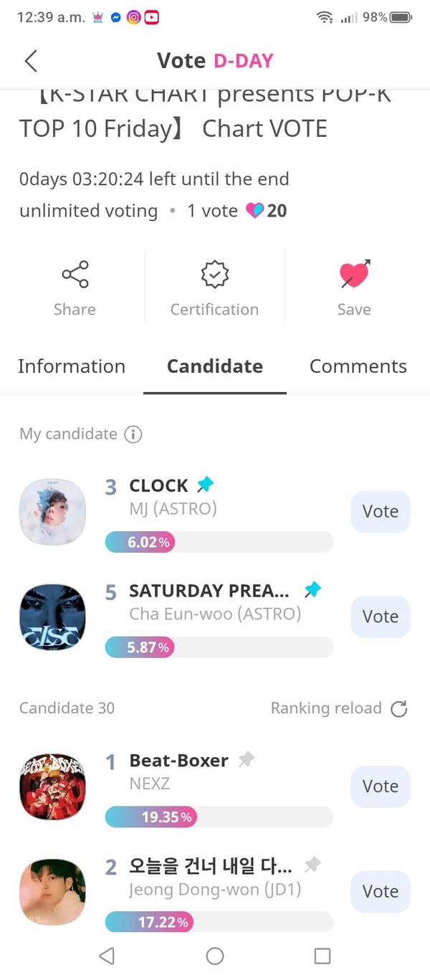Select the Candidate tab
Screen dimensions: 430x980
click(x=215, y=366)
